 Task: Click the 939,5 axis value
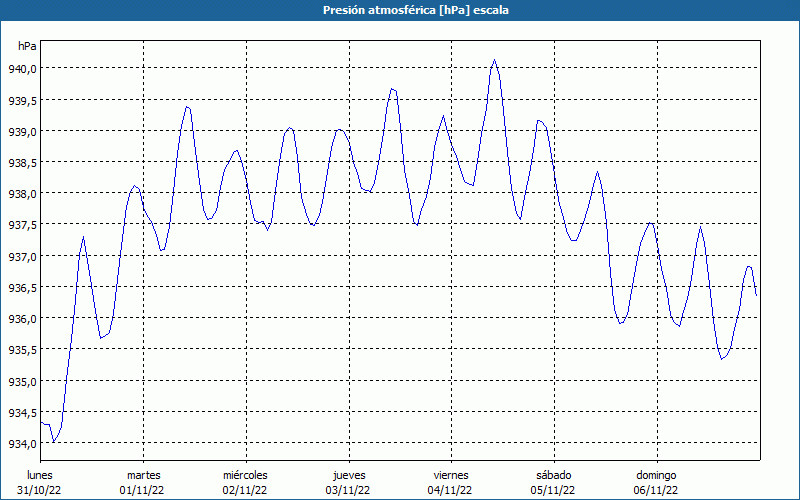click(22, 100)
